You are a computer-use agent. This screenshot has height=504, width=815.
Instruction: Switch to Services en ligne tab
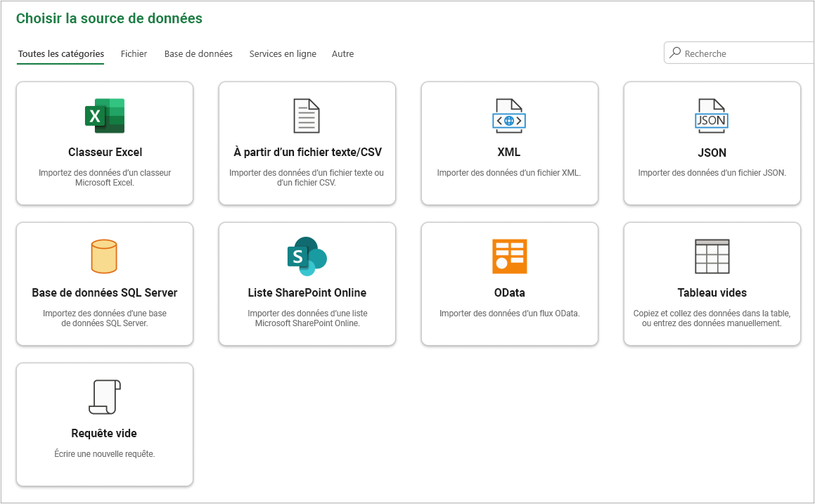(283, 53)
